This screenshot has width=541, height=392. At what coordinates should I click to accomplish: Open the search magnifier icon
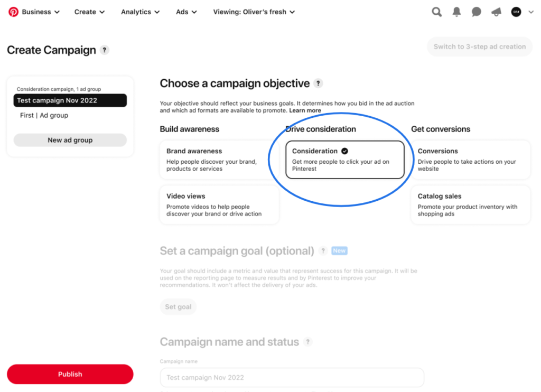tap(437, 12)
